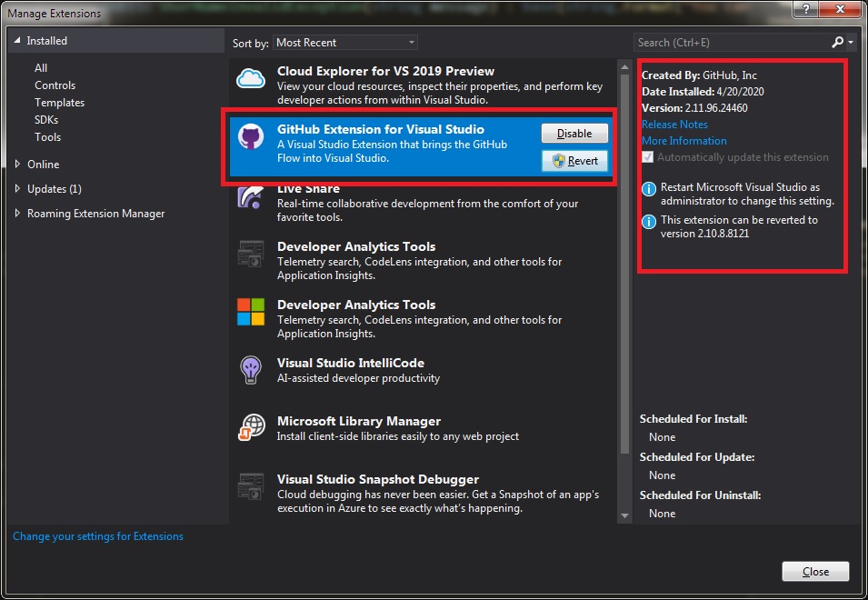Screen dimensions: 868x600
Task: Click the scrollbar down arrow
Action: coord(625,515)
